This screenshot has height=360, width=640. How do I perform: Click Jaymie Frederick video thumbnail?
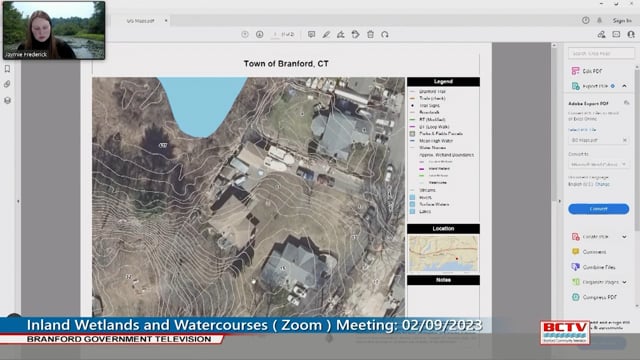54,30
